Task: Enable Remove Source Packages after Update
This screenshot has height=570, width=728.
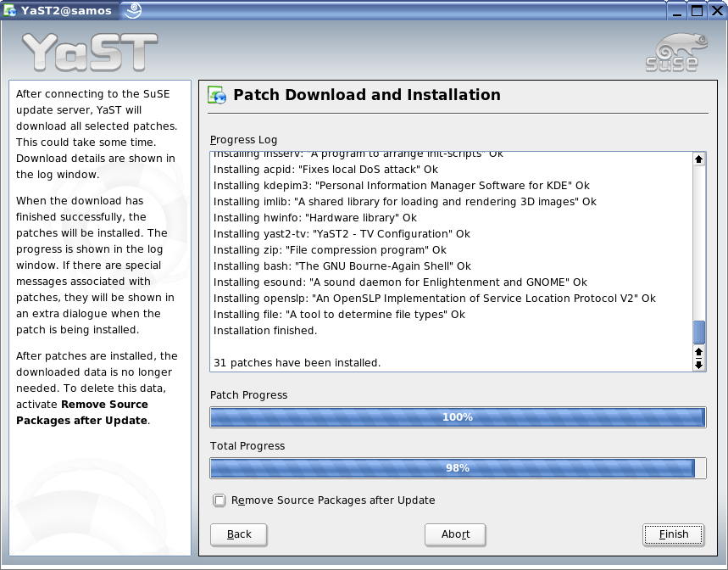Action: coord(220,500)
